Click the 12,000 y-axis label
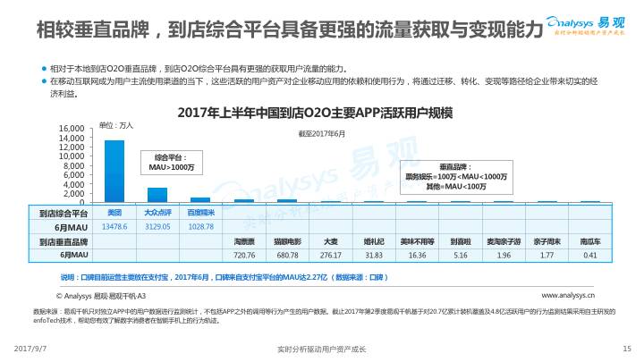This screenshot has width=644, height=362. coord(72,147)
